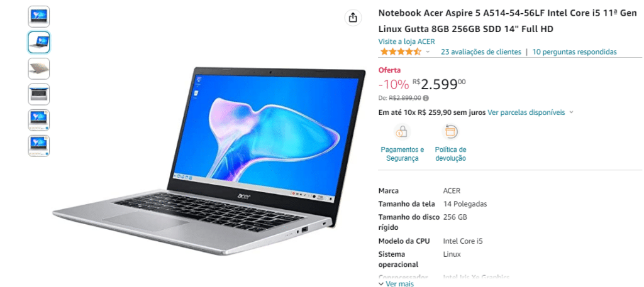Click the Política de devolução text link

(450, 154)
